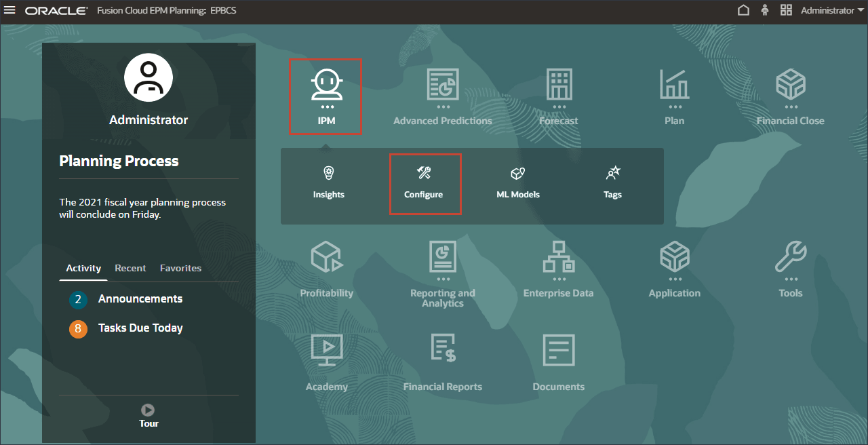Switch to the Favorites tab

pyautogui.click(x=180, y=268)
